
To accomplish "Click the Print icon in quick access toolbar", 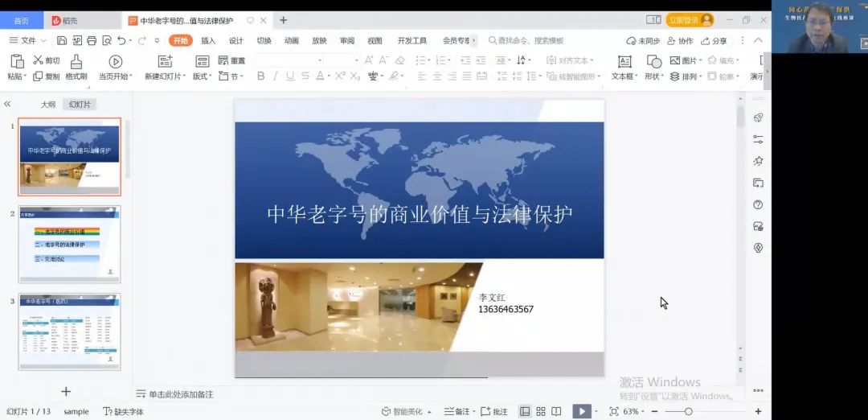I will [91, 41].
